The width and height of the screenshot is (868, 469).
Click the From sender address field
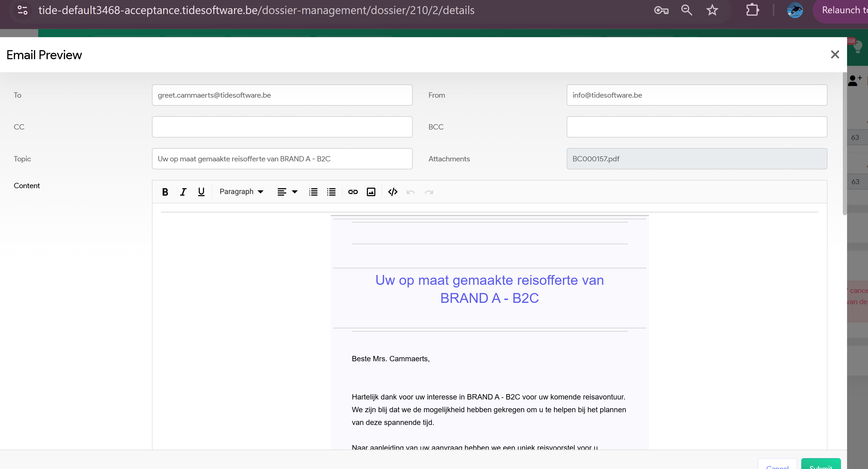(x=696, y=95)
